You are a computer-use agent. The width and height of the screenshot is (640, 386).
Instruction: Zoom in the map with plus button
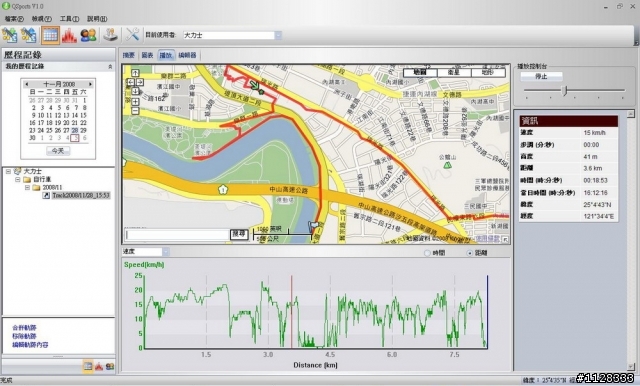tap(136, 101)
